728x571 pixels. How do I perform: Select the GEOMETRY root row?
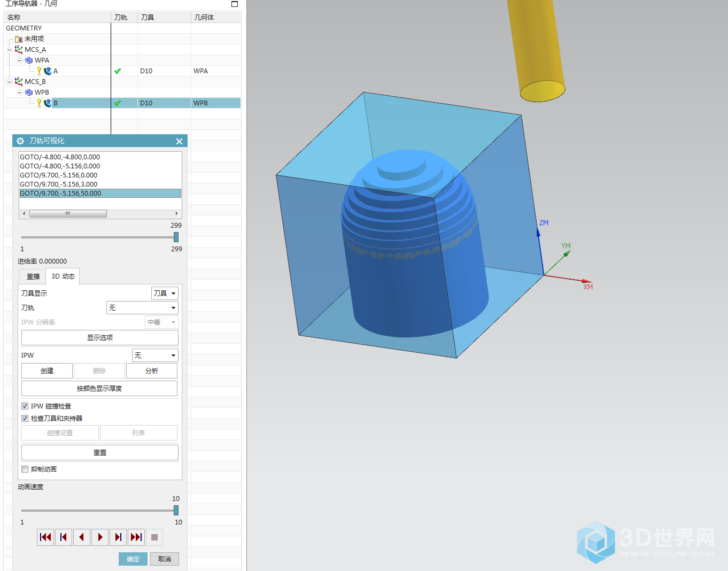point(122,28)
